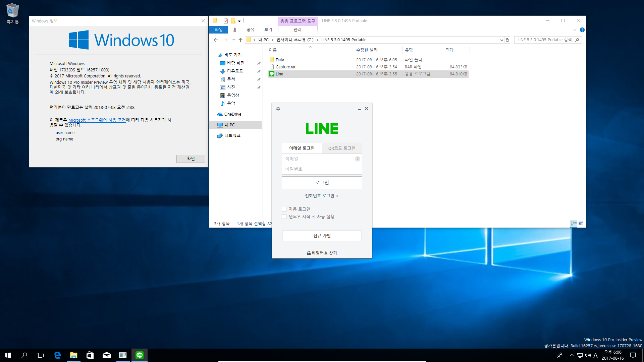
Task: Open LINE settings gear icon
Action: [278, 109]
